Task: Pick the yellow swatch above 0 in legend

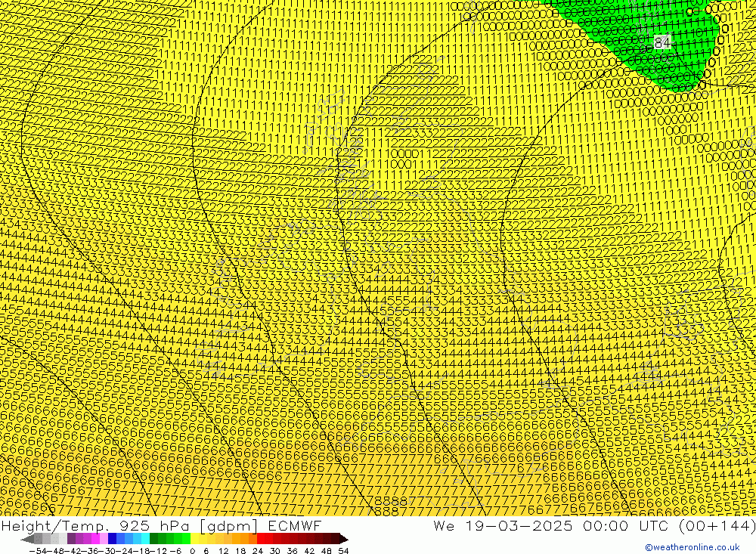Action: 195,539
